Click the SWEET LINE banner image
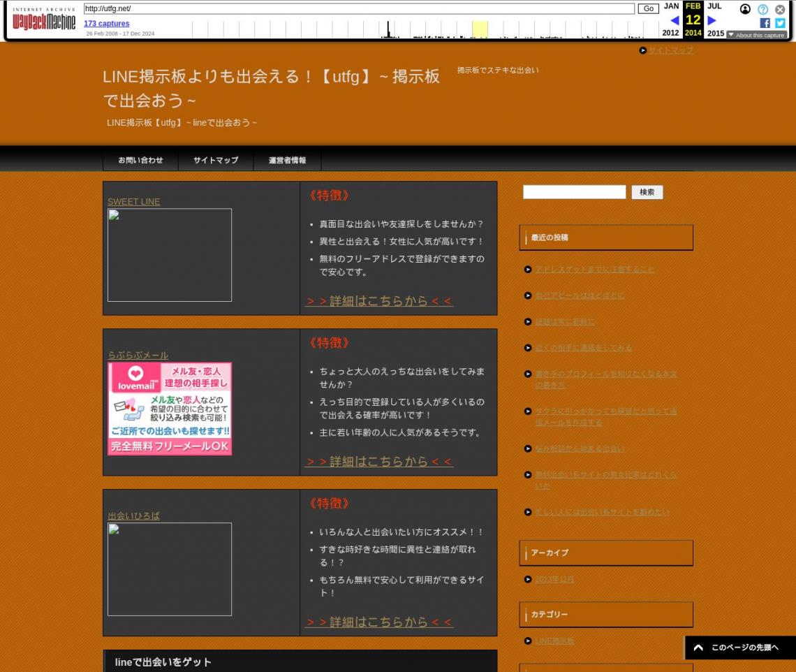 click(170, 255)
